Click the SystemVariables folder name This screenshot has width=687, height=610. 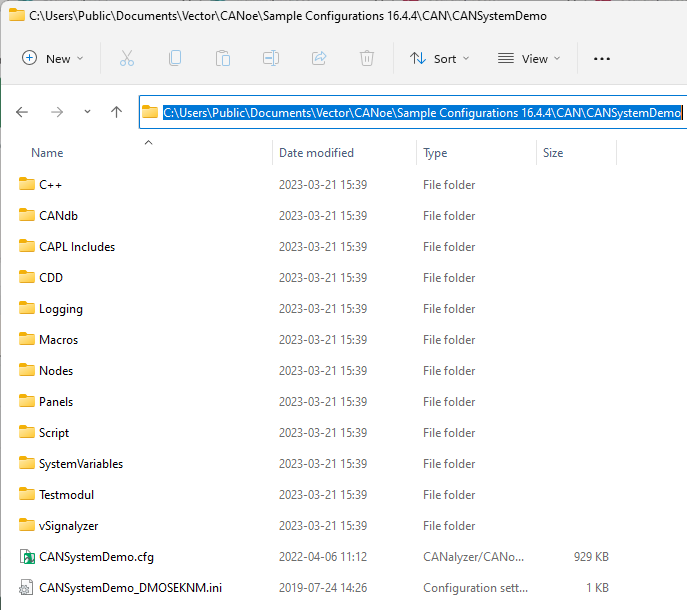[81, 464]
